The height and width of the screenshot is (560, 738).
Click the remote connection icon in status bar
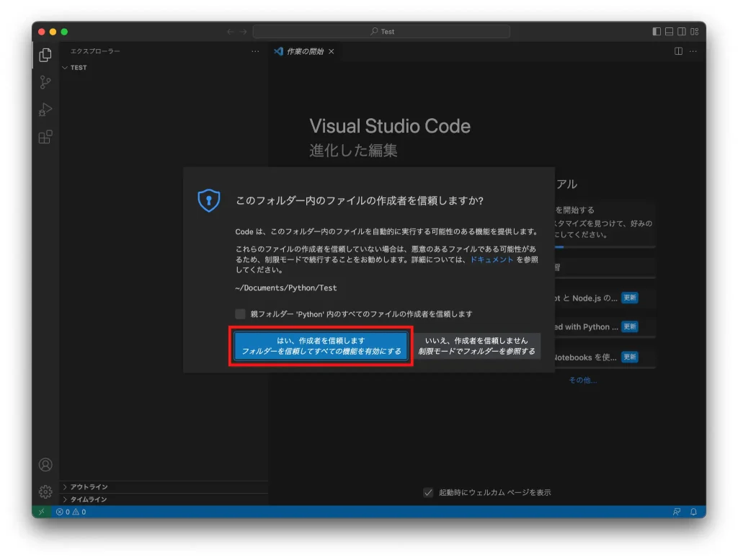pos(41,512)
